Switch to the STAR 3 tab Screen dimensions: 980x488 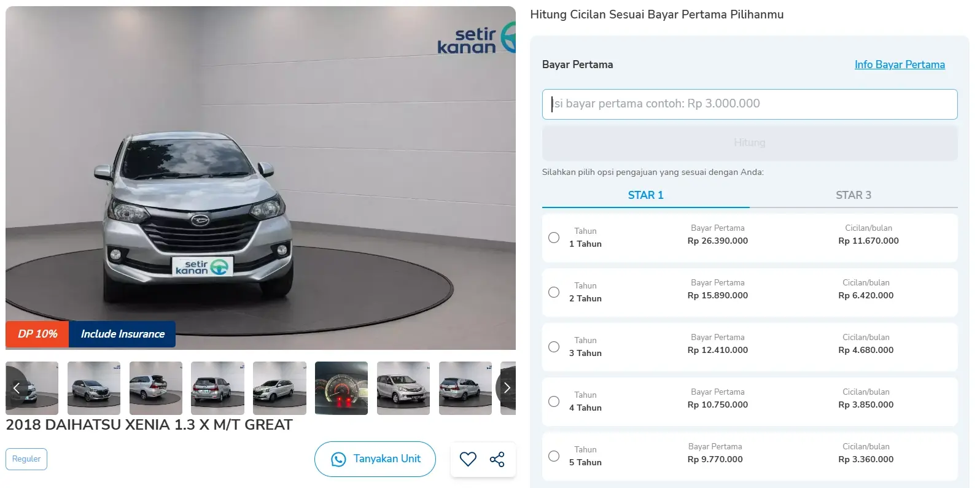coord(853,195)
